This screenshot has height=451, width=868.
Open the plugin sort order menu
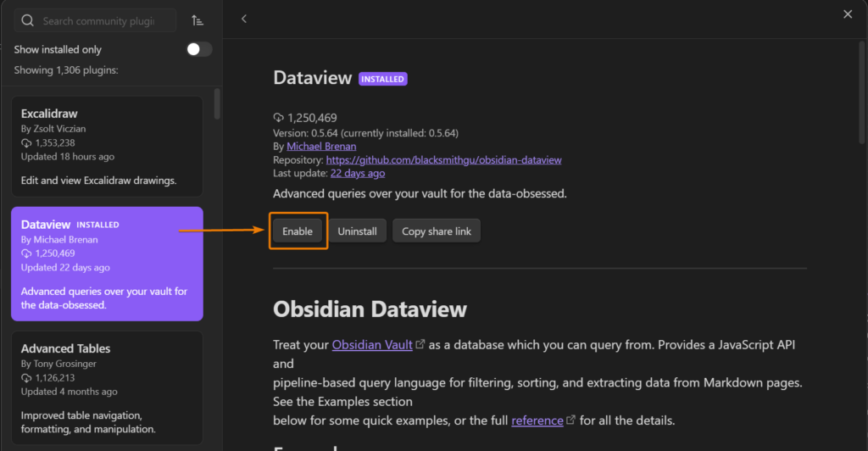pyautogui.click(x=198, y=20)
